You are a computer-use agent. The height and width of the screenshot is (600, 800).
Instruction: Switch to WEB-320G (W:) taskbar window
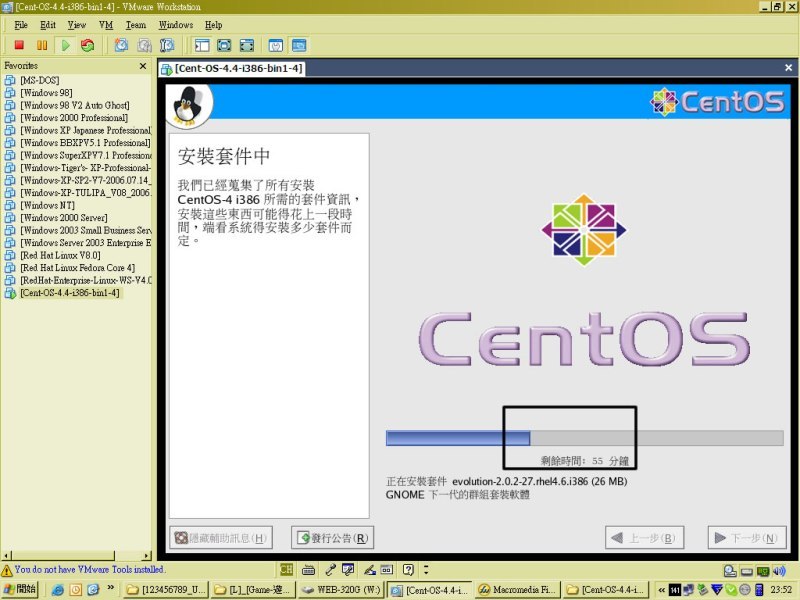(341, 590)
